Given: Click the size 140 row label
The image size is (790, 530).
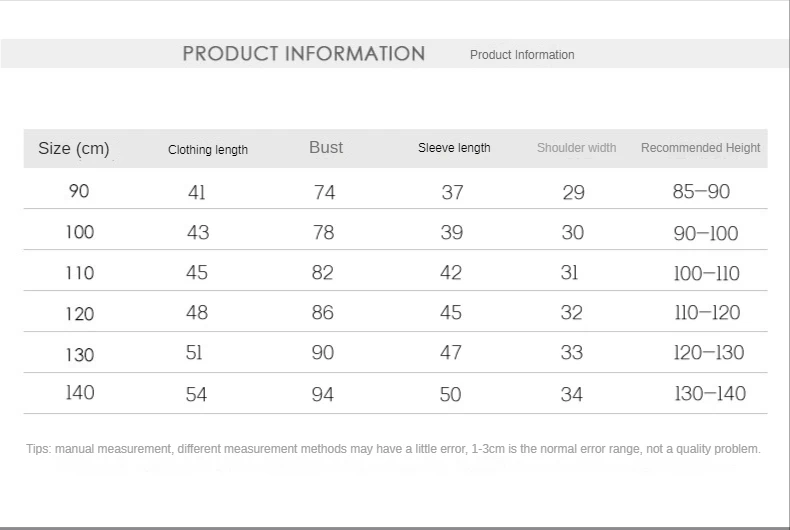Looking at the screenshot, I should pyautogui.click(x=80, y=393).
